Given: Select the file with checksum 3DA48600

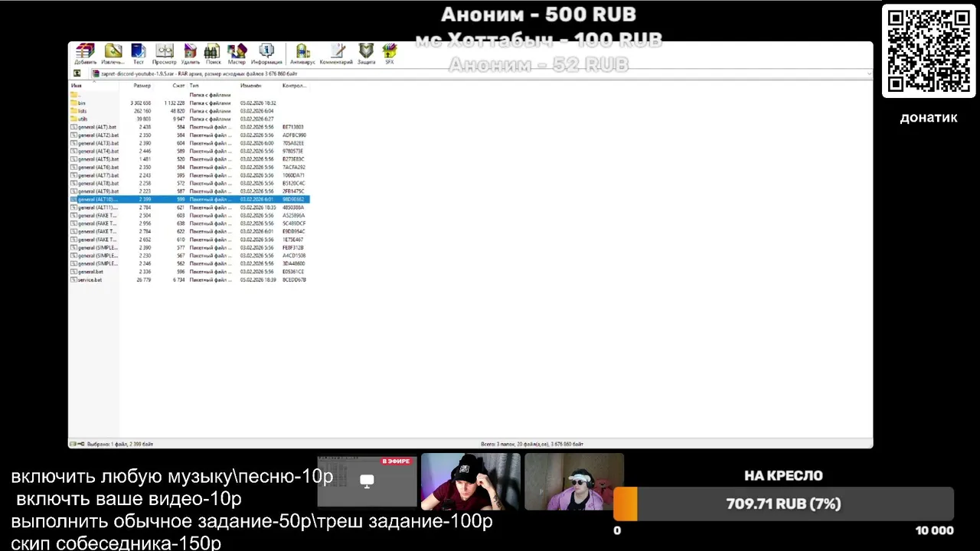Looking at the screenshot, I should (188, 263).
